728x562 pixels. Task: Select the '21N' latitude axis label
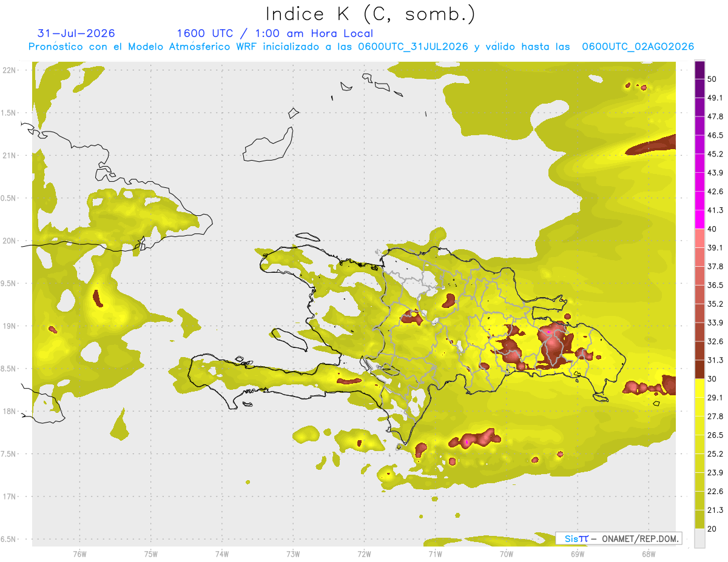pos(8,155)
